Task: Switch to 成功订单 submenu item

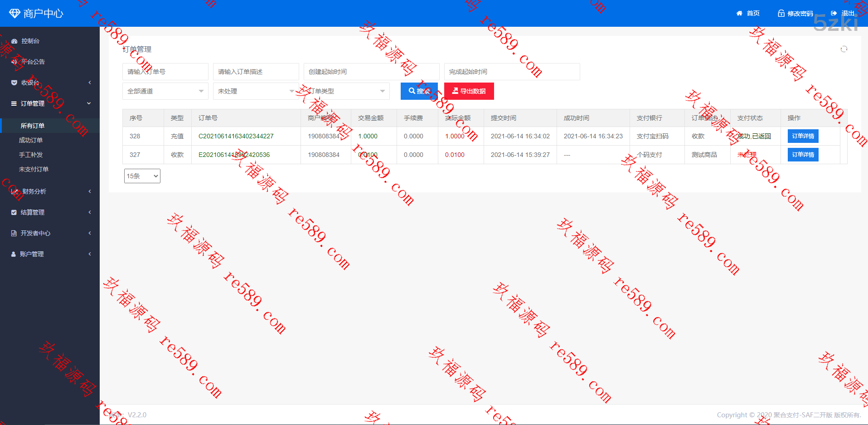Action: [x=30, y=140]
